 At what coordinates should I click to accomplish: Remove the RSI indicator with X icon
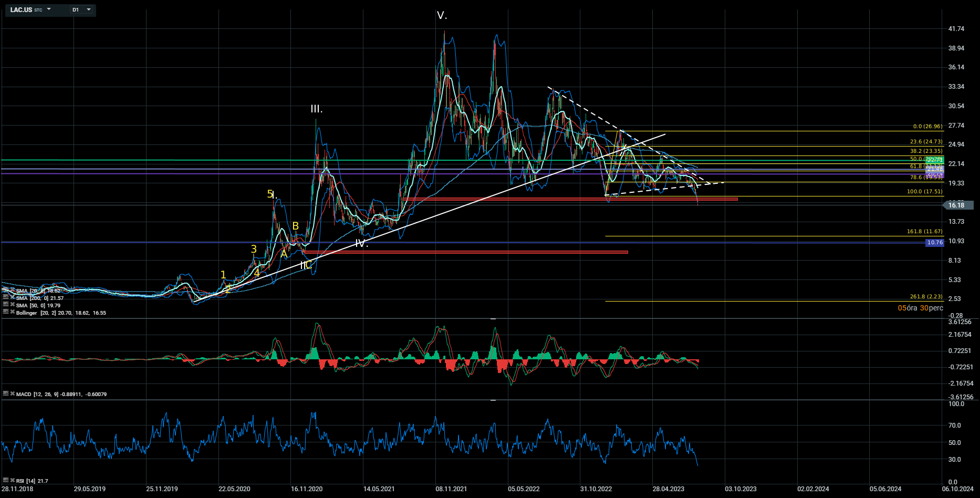(12, 480)
